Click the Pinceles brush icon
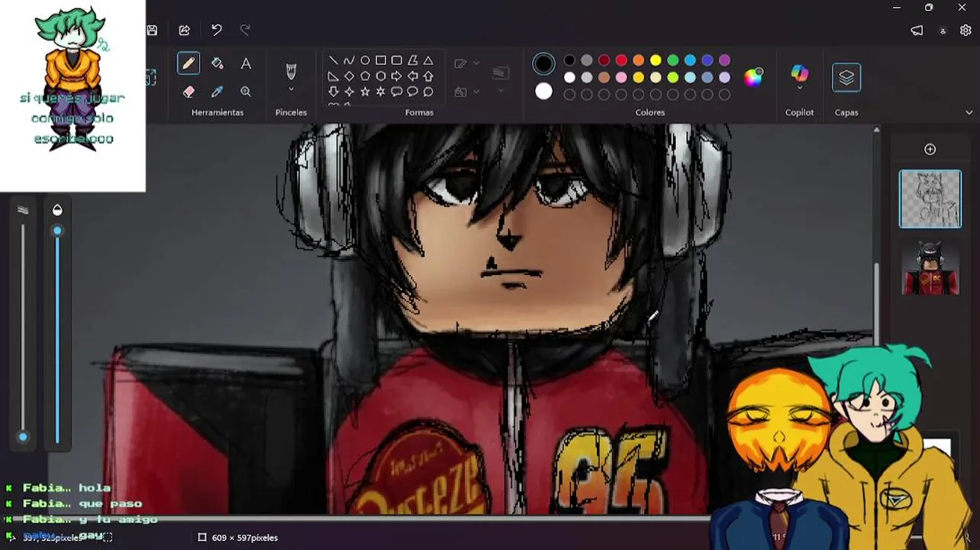Viewport: 980px width, 550px height. 291,71
